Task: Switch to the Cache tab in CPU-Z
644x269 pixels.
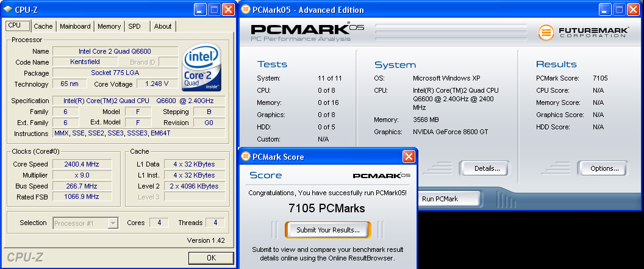Action: [43, 26]
